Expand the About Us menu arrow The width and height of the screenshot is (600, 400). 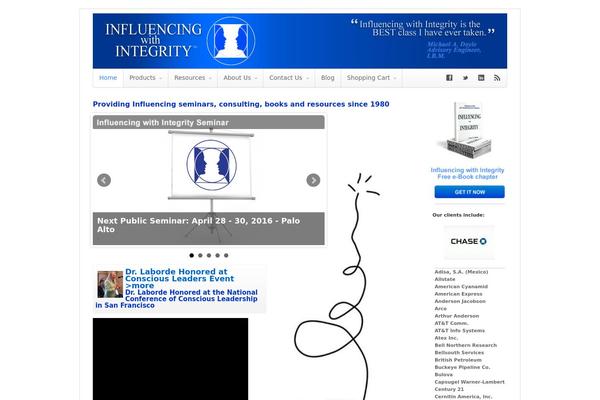tap(256, 78)
